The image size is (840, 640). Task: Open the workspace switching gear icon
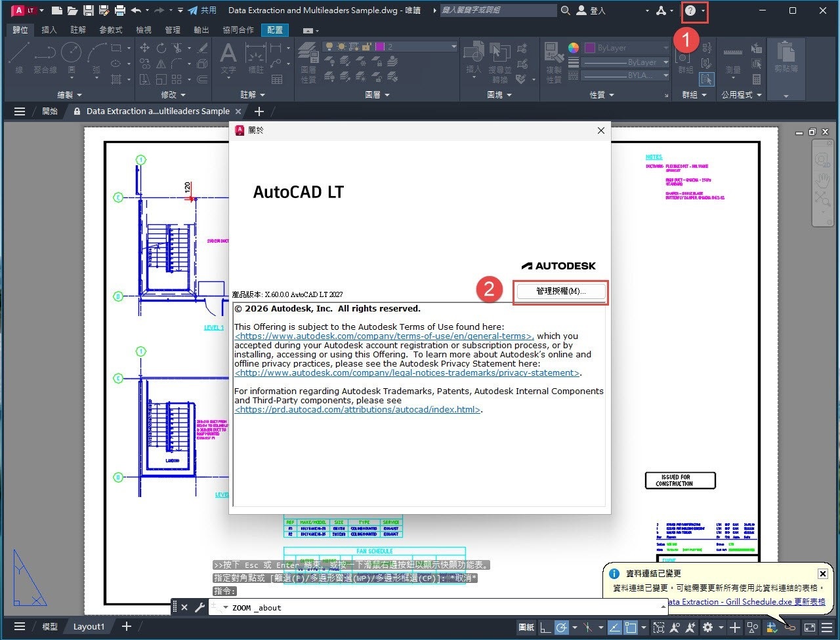pyautogui.click(x=707, y=628)
